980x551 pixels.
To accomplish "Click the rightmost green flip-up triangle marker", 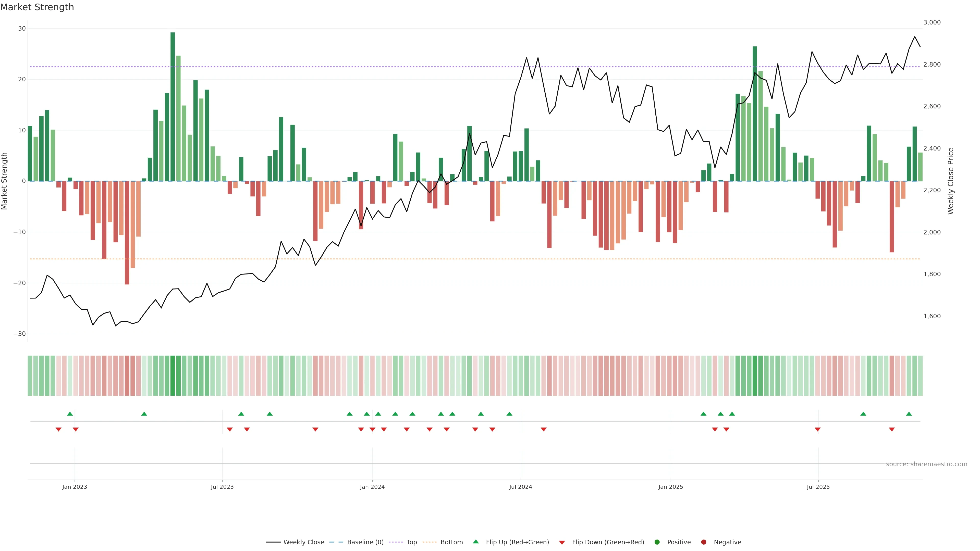I will point(909,414).
